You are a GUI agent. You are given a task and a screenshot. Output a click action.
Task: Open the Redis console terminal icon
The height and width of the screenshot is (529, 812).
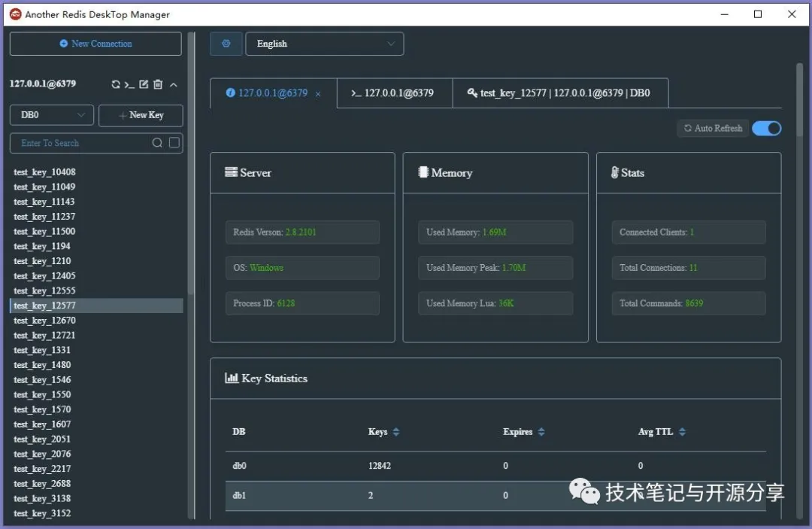(129, 84)
